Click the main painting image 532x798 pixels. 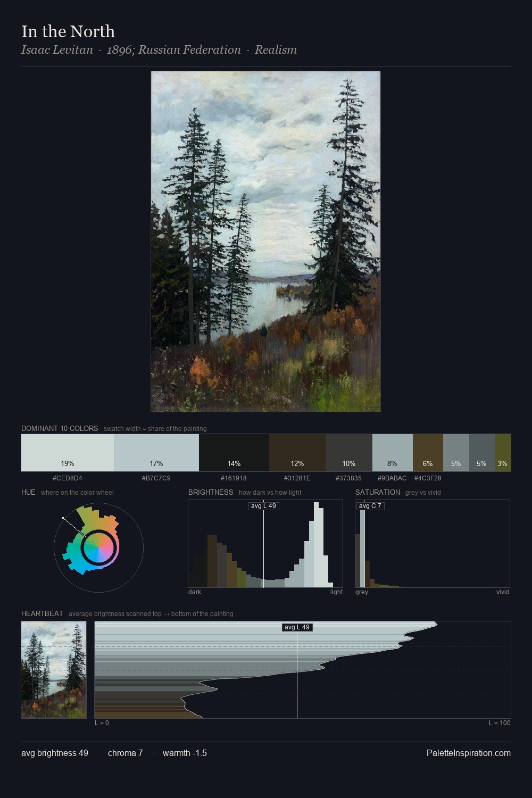265,242
